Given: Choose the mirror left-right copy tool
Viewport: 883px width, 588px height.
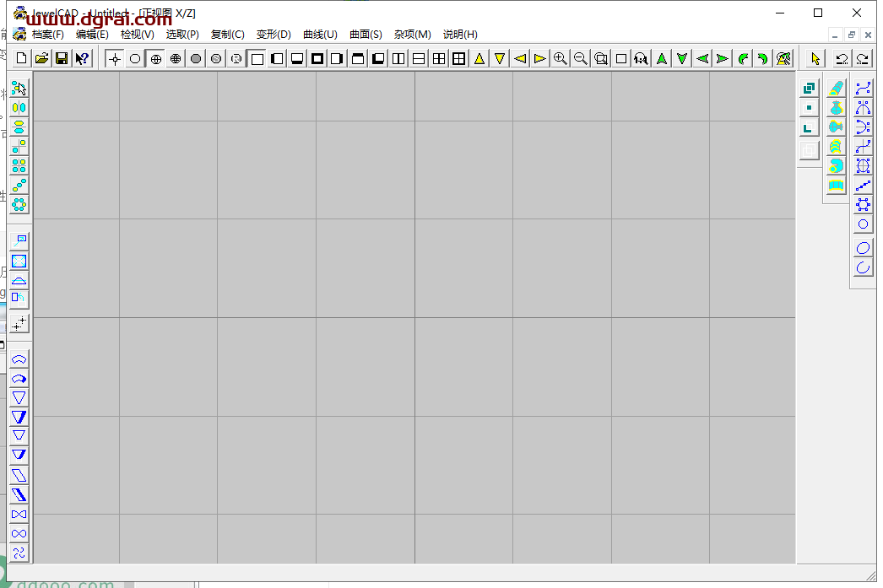Looking at the screenshot, I should tap(19, 107).
